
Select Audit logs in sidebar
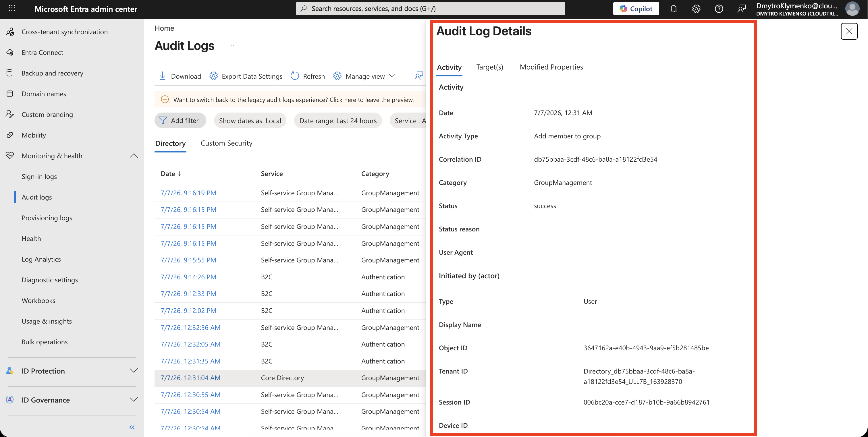pos(37,197)
